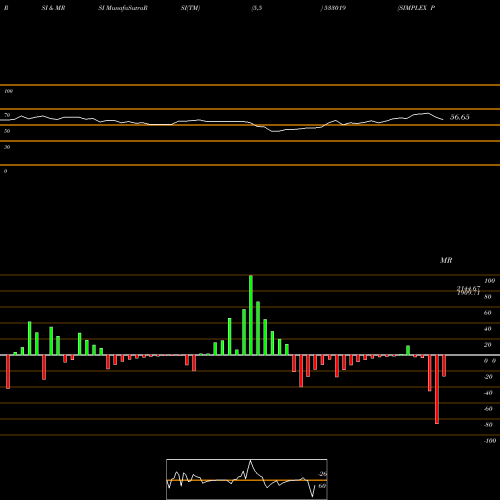Screen dimensions: 500x500
Task: Click the 56.65 RSI value label
Action: point(460,117)
